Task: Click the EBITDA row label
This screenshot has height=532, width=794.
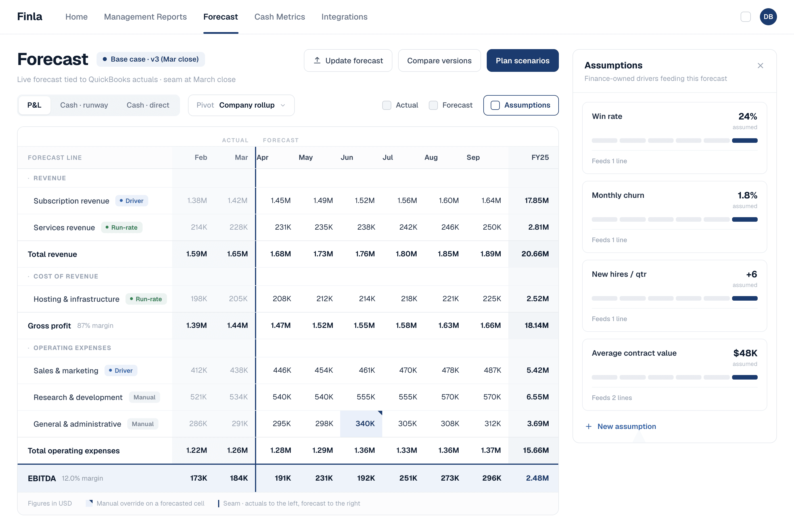Action: pyautogui.click(x=42, y=478)
